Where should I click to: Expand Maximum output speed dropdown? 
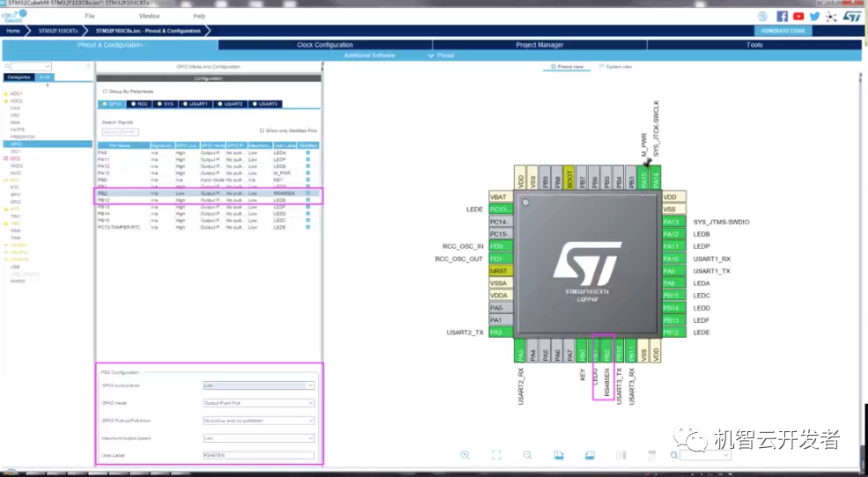(258, 437)
